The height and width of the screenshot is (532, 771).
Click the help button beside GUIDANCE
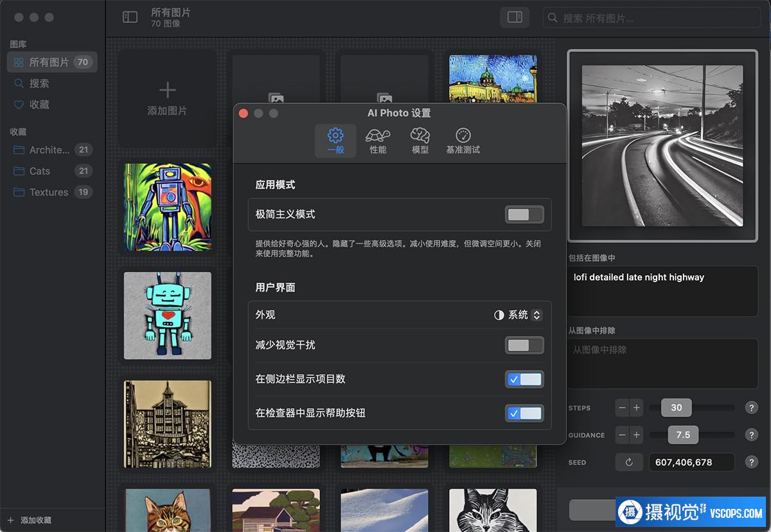[751, 435]
